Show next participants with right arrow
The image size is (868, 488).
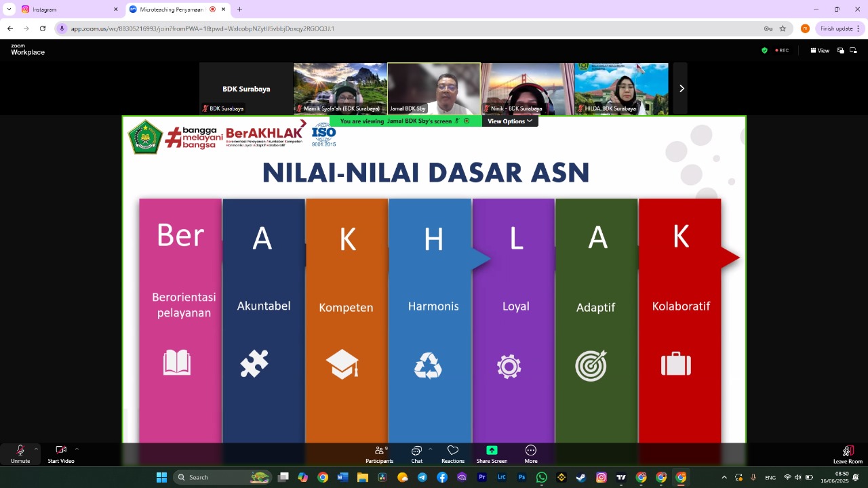[x=681, y=88]
